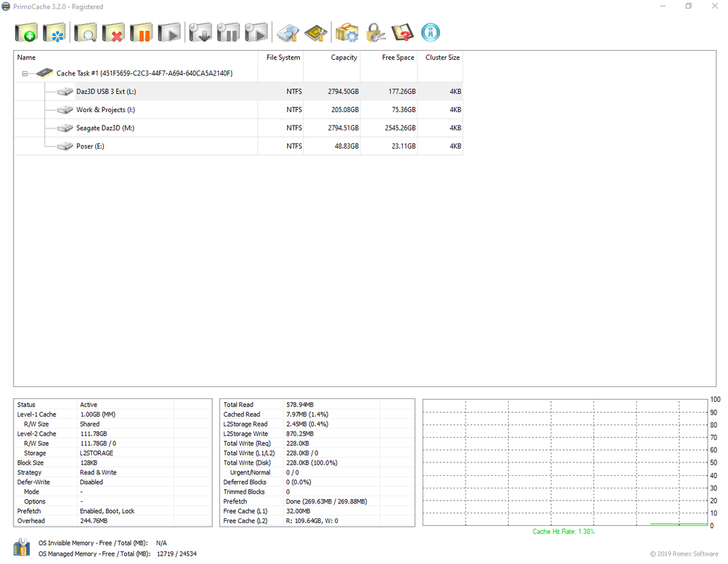Image resolution: width=728 pixels, height=564 pixels.
Task: Click the Prefetch value Enabled, Boot, Lock
Action: point(107,511)
